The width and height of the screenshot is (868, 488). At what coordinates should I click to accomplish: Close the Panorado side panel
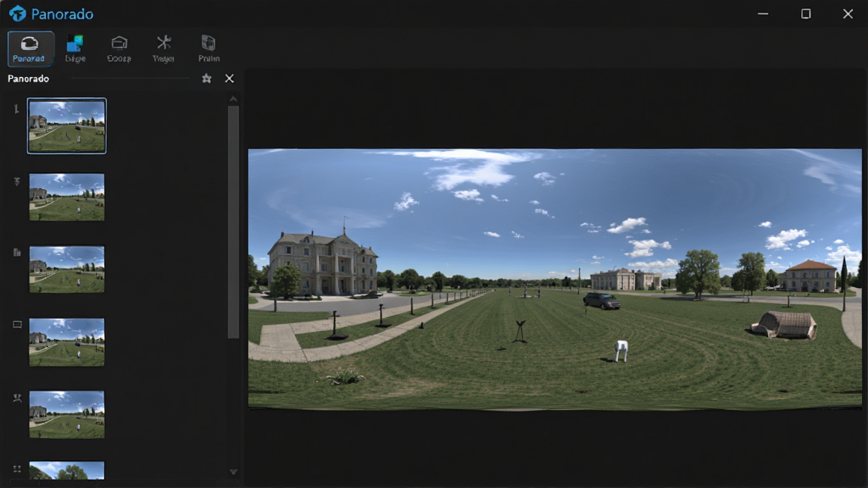coord(229,79)
